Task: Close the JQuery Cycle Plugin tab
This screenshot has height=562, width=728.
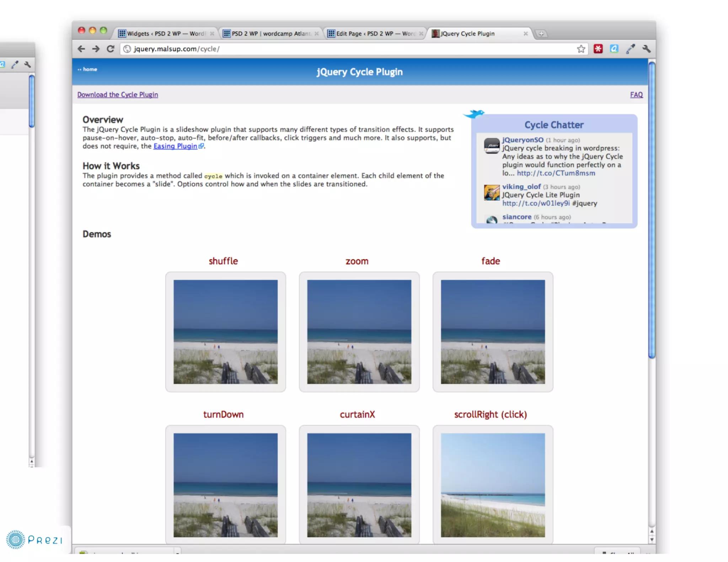Action: point(525,34)
